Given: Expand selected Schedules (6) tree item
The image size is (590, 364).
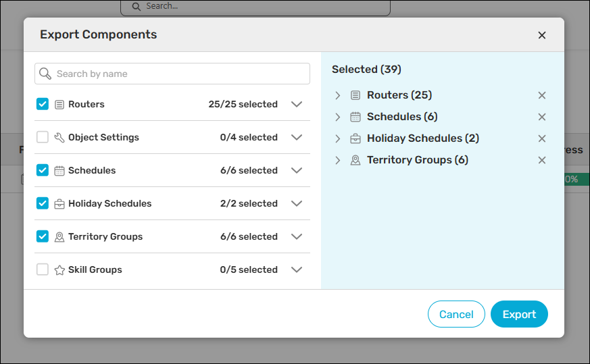Looking at the screenshot, I should coord(338,117).
